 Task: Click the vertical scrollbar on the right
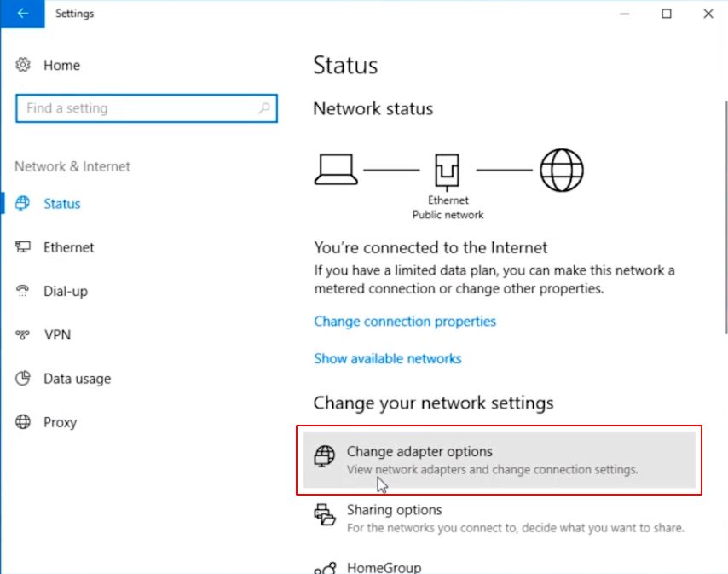[725, 217]
